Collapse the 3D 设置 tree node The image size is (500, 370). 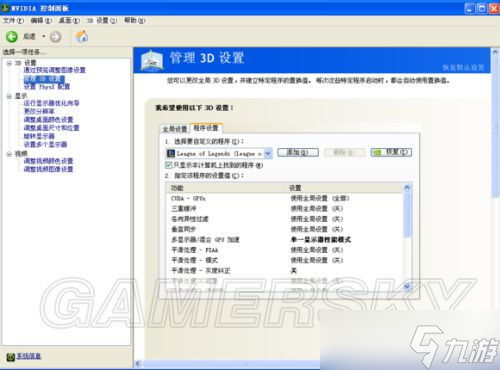9,63
